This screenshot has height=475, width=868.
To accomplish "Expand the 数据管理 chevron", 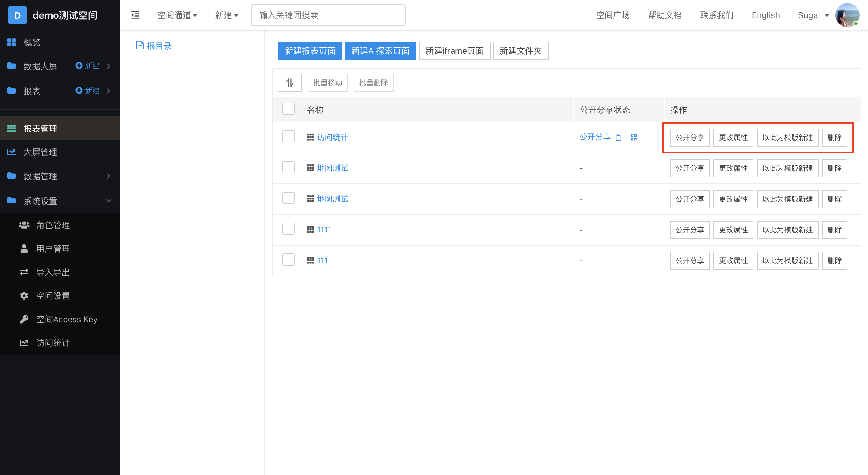I will tap(109, 176).
